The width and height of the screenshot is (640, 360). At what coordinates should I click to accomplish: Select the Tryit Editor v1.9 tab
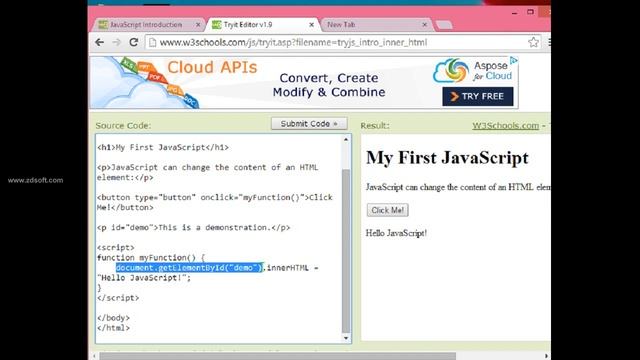click(263, 25)
